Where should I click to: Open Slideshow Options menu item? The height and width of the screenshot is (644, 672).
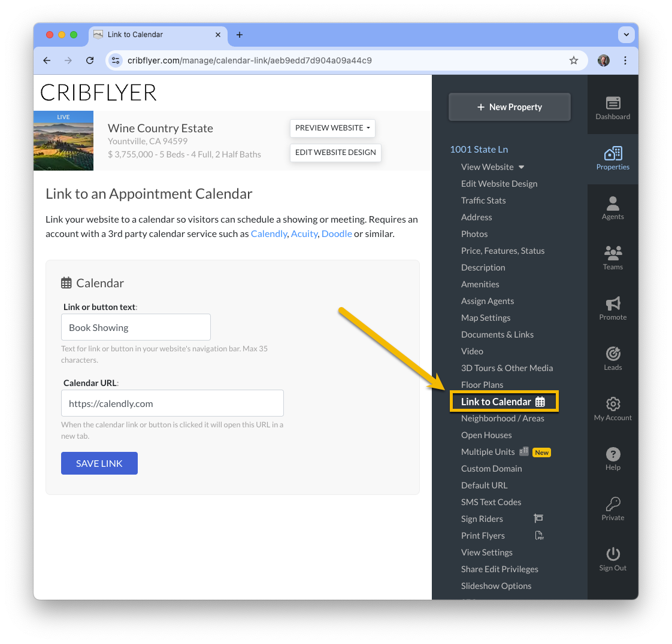tap(496, 586)
